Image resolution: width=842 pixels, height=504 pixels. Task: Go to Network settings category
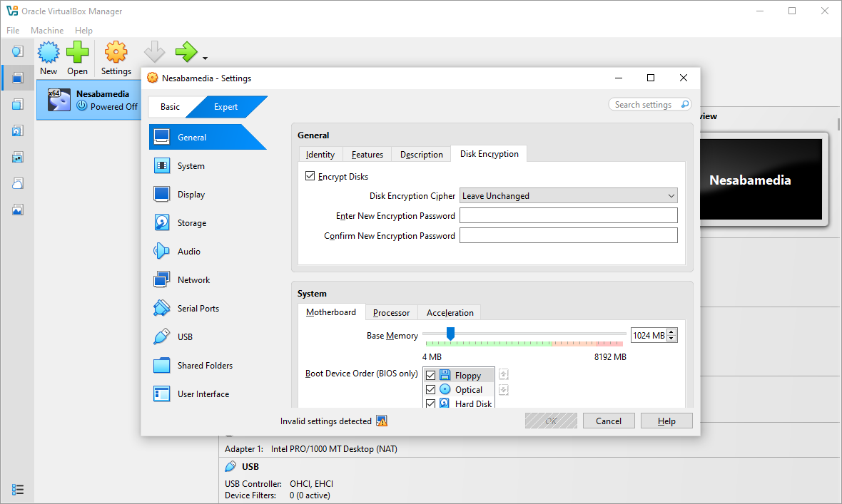pyautogui.click(x=193, y=280)
